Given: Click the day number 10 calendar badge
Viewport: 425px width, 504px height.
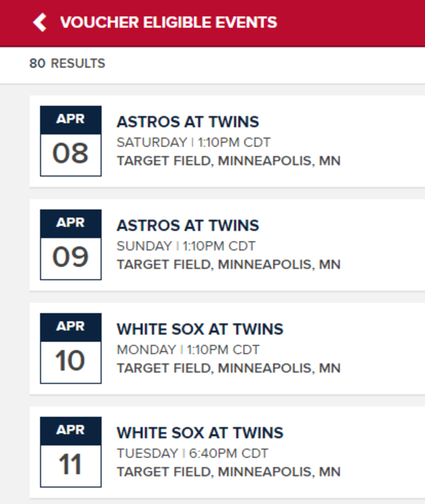Looking at the screenshot, I should click(70, 361).
